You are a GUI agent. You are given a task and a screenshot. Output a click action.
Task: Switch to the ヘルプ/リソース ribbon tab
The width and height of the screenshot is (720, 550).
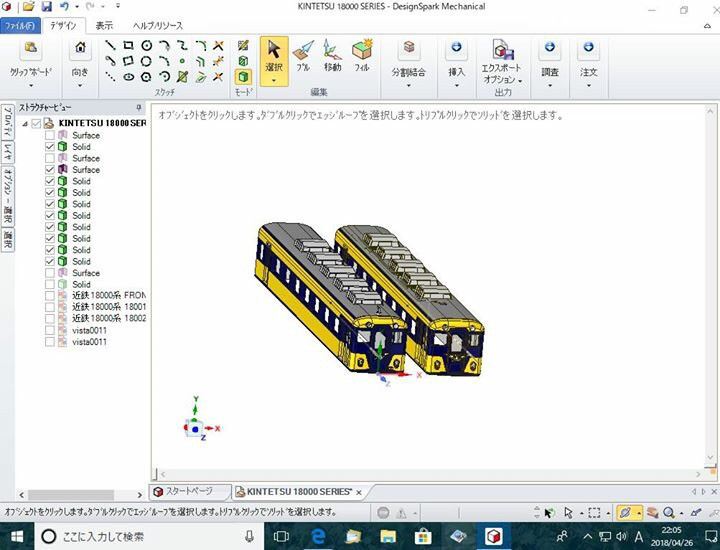158,26
